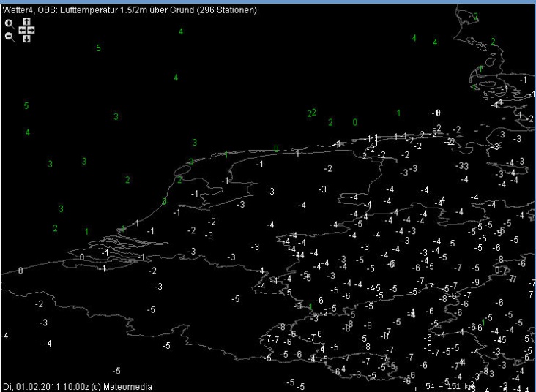Screen dimensions: 536x392
Task: Click the isolated -5 just above the timestamp
Action: coord(116,372)
